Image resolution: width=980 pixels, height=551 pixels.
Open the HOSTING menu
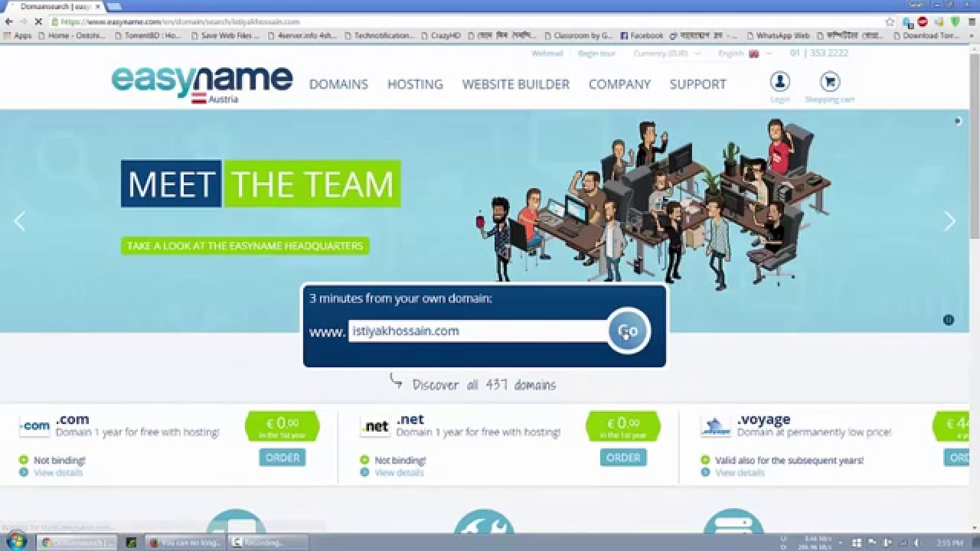[x=415, y=84]
